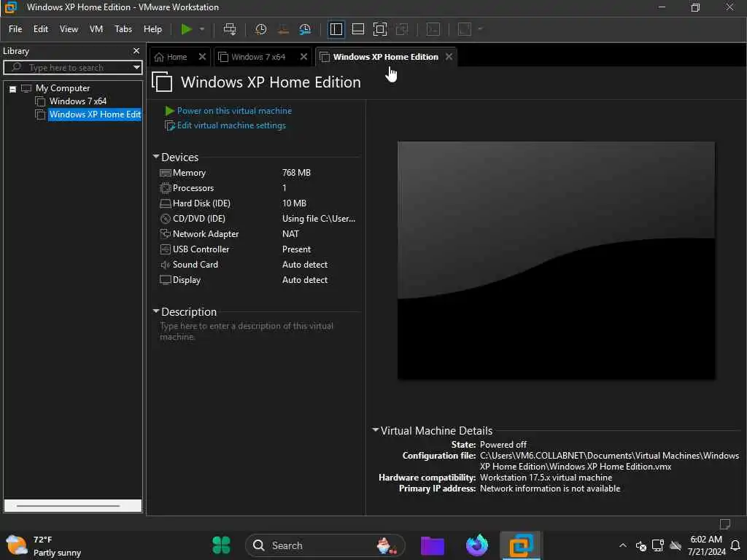
Task: Close the Home tab
Action: click(x=202, y=57)
